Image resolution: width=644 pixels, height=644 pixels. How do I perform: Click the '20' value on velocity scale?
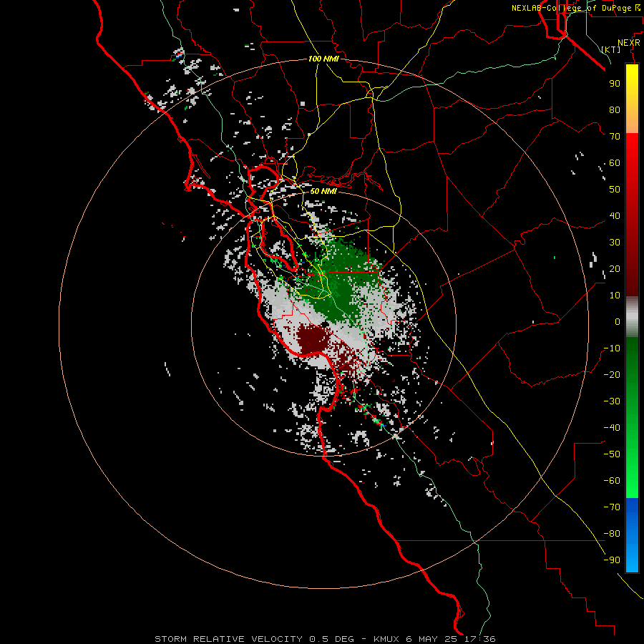615,269
